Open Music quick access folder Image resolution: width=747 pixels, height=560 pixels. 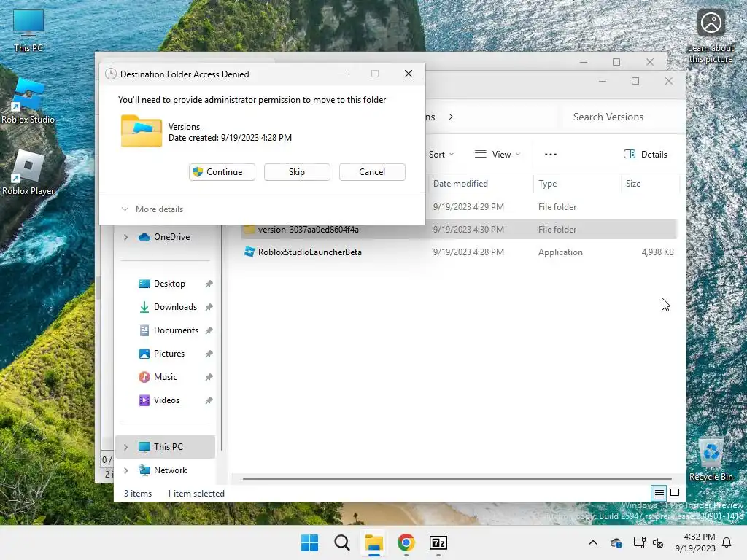(158, 377)
